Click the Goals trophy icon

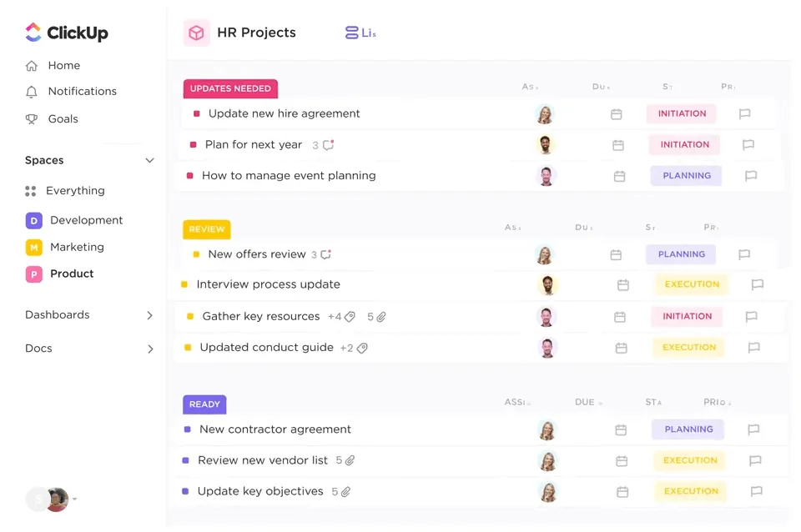[x=32, y=119]
